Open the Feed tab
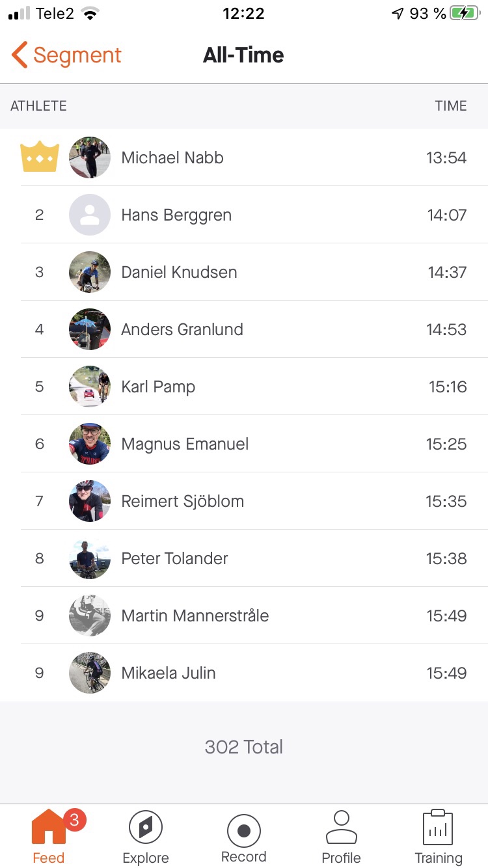The height and width of the screenshot is (868, 488). pos(49,837)
